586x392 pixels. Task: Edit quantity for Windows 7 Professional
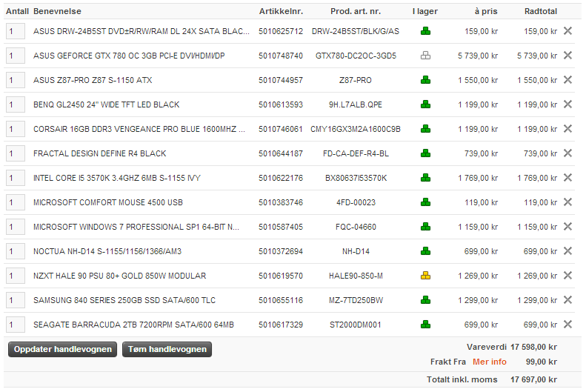coord(16,227)
